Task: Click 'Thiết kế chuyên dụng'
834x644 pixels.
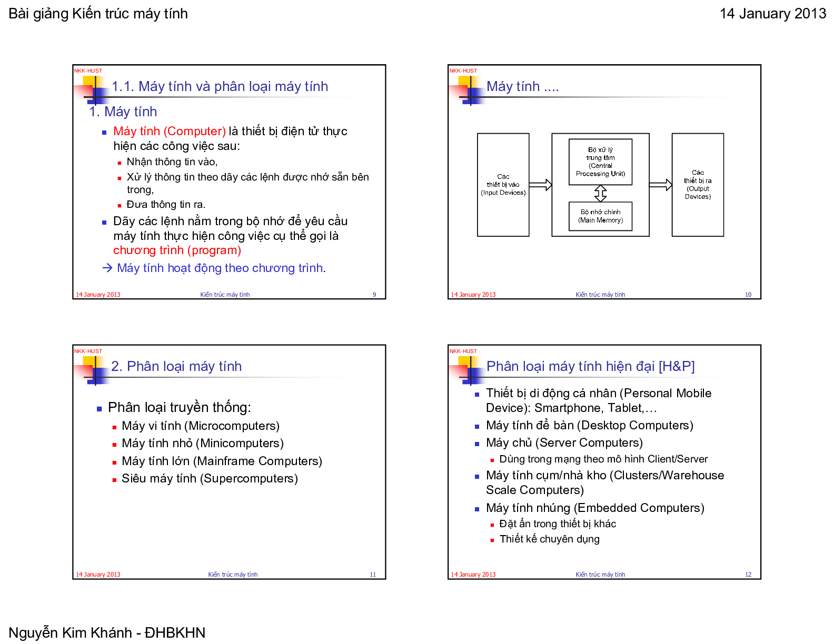Action: coord(550,539)
